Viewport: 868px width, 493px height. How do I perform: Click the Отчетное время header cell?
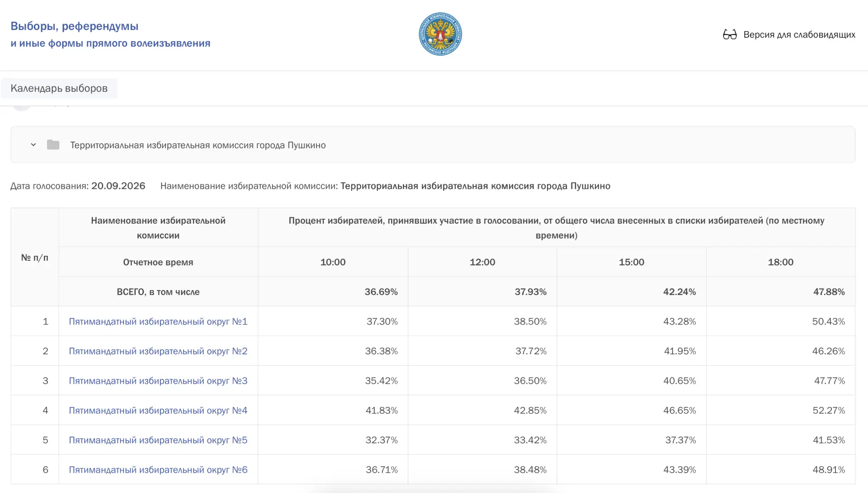158,262
